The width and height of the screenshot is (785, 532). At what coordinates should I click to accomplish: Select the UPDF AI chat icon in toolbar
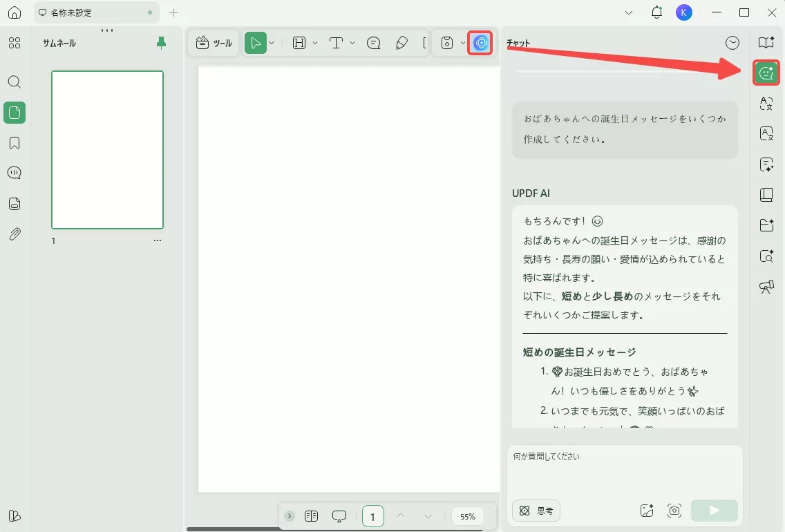[x=480, y=42]
